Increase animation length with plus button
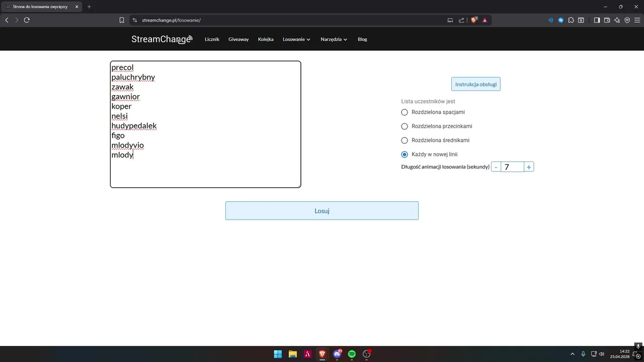644x362 pixels. (529, 167)
